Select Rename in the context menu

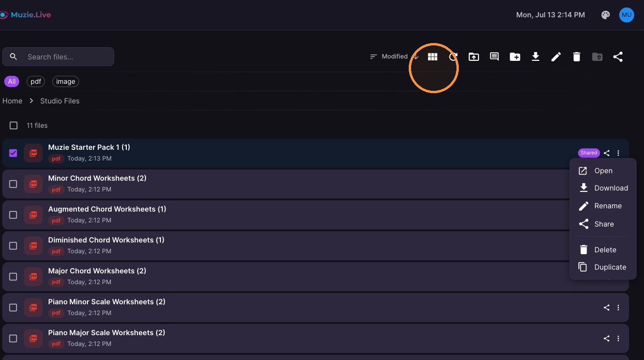(603, 206)
